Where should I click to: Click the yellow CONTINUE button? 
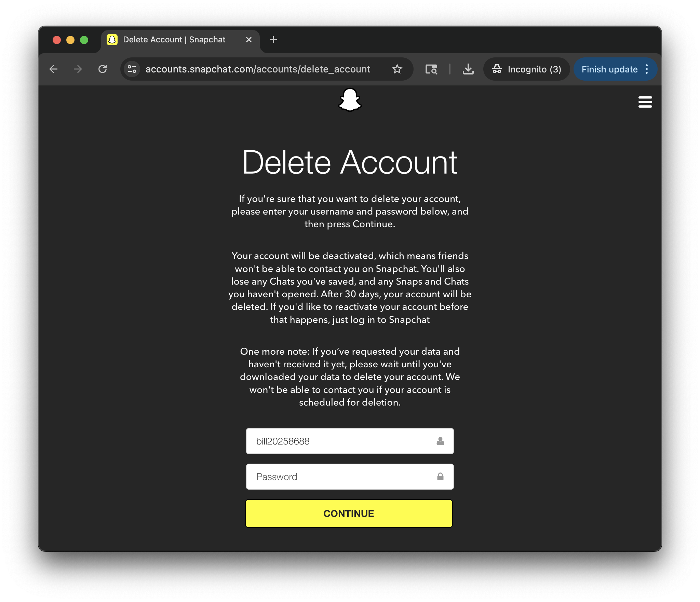[x=349, y=514]
